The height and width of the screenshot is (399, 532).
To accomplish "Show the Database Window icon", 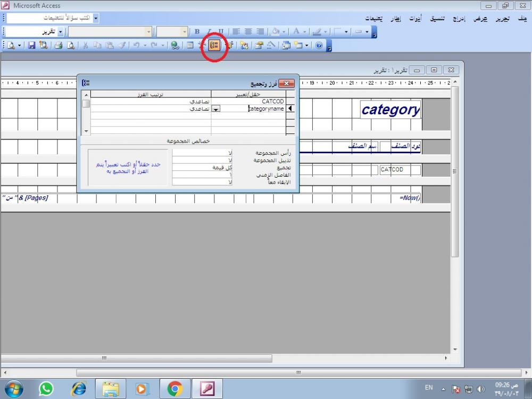I will click(x=286, y=45).
